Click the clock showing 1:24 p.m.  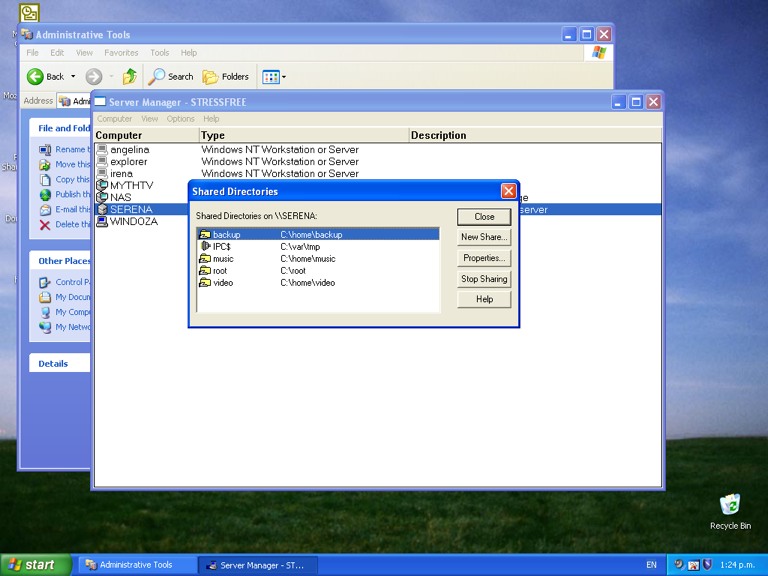pos(737,565)
